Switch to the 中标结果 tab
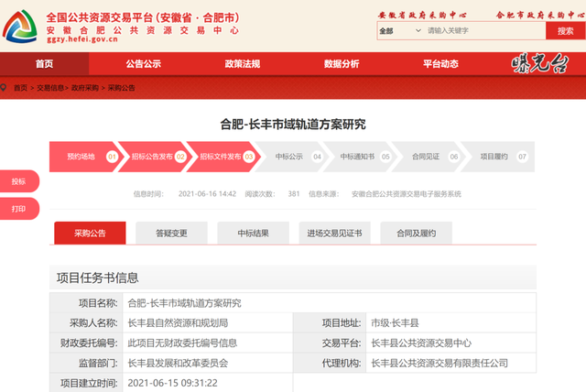This screenshot has height=392, width=586. [254, 234]
